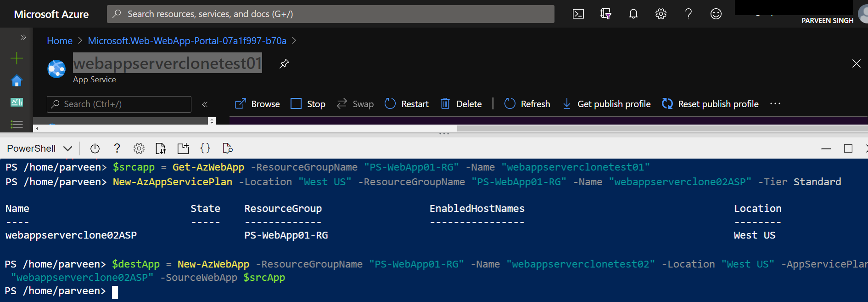Viewport: 868px width, 302px height.
Task: Open portal settings gear in header
Action: point(661,14)
